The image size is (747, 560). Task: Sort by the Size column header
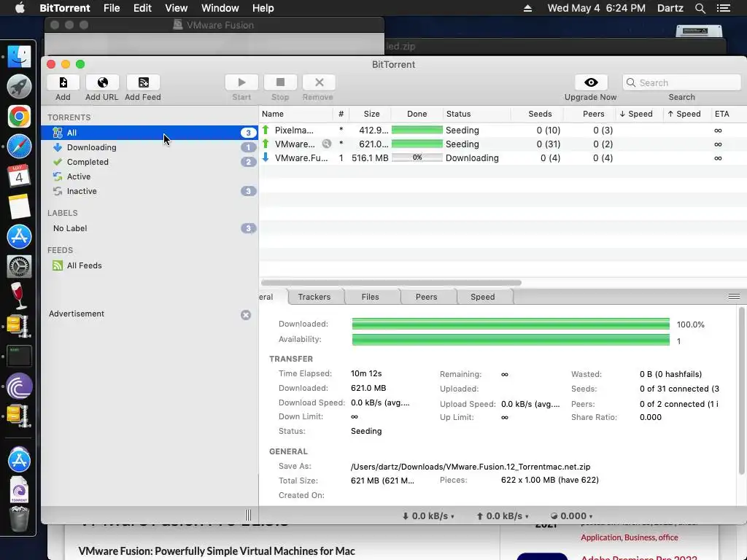point(371,114)
